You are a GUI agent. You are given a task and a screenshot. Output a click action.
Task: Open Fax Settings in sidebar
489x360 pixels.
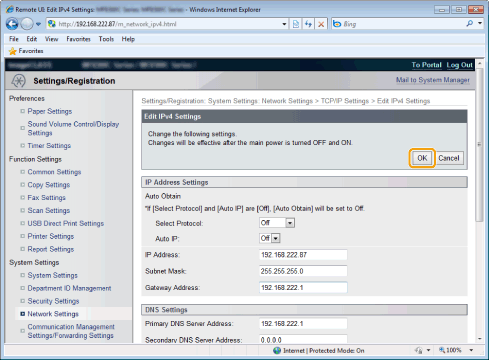[46, 198]
